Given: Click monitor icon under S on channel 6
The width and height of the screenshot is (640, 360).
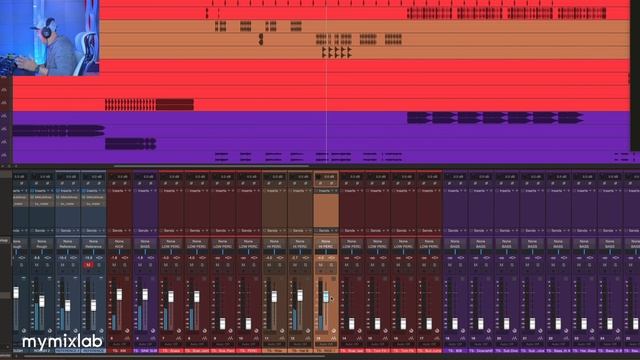Looking at the screenshot, I should [x=150, y=272].
